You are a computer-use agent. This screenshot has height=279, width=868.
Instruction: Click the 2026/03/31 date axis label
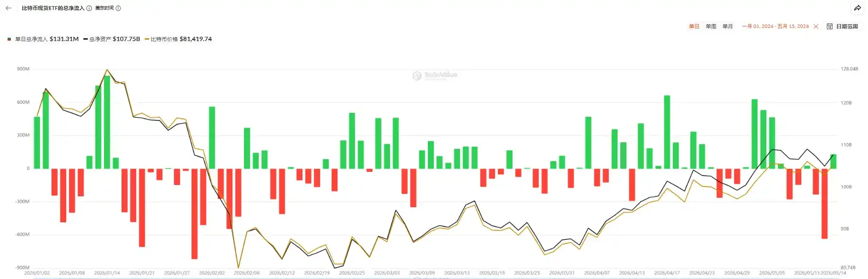tap(562, 273)
